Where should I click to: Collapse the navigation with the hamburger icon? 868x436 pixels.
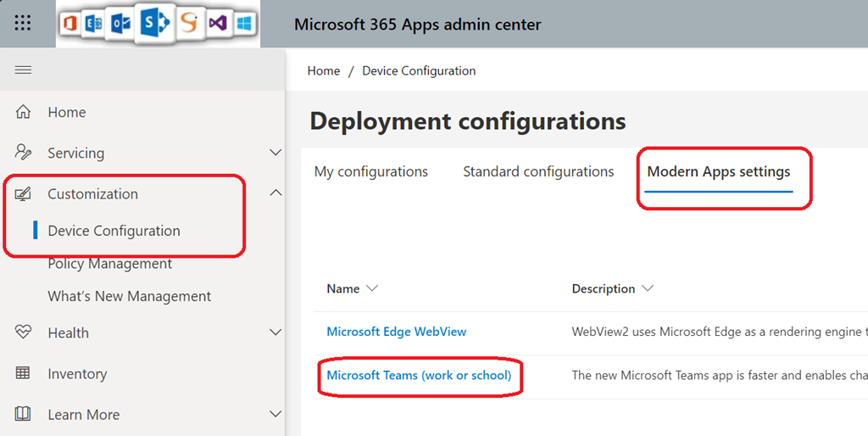coord(23,70)
